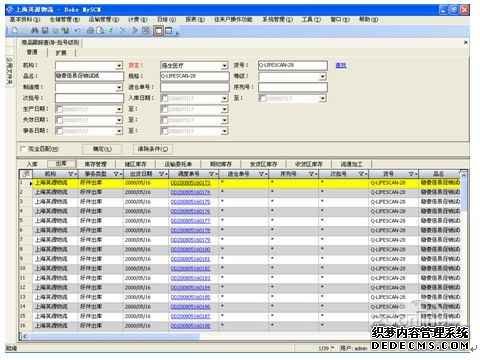Click the print preview icon in toolbar
This screenshot has height=360, width=480.
pos(100,31)
